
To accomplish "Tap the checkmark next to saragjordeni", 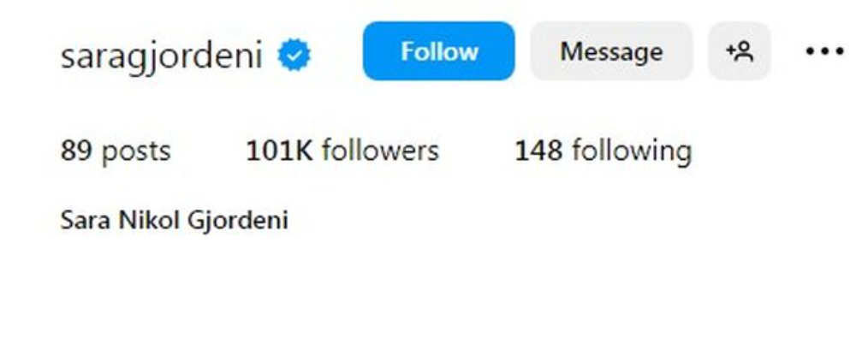I will (x=294, y=55).
